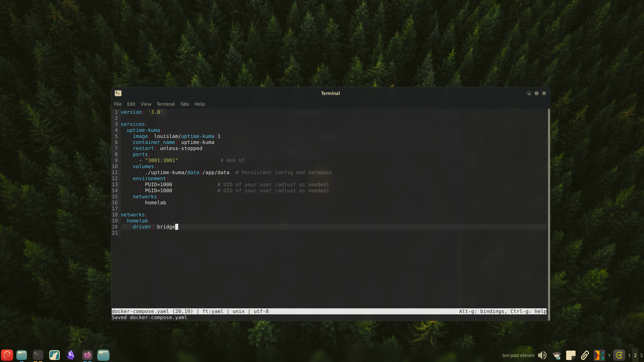Open the Plank K-shaped tray icon
This screenshot has width=644, height=362.
tap(599, 355)
